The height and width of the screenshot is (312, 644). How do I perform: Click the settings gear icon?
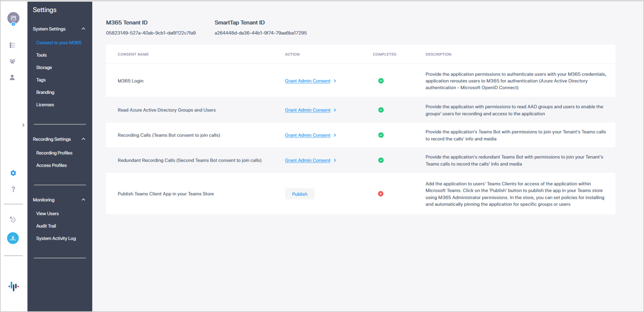coord(13,173)
